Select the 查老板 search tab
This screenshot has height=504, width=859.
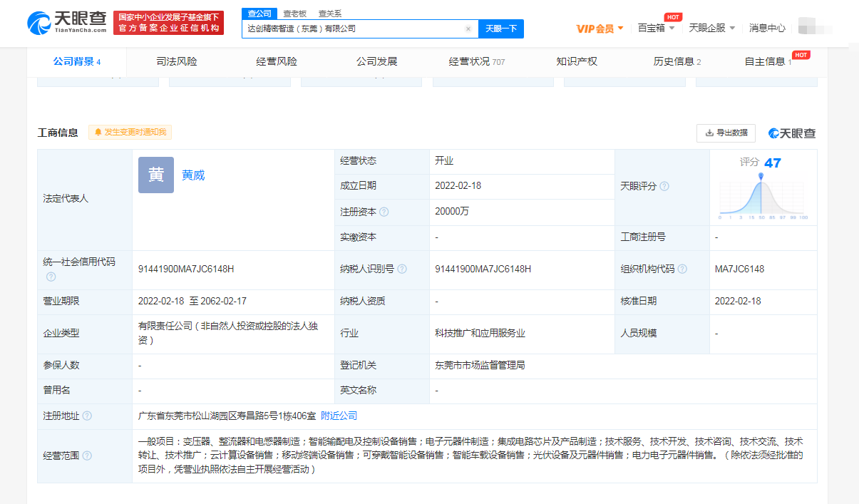pyautogui.click(x=294, y=14)
